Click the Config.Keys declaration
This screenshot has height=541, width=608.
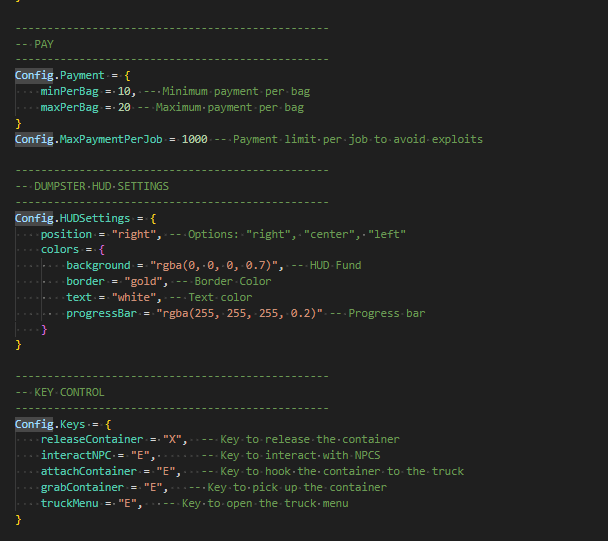click(x=57, y=424)
